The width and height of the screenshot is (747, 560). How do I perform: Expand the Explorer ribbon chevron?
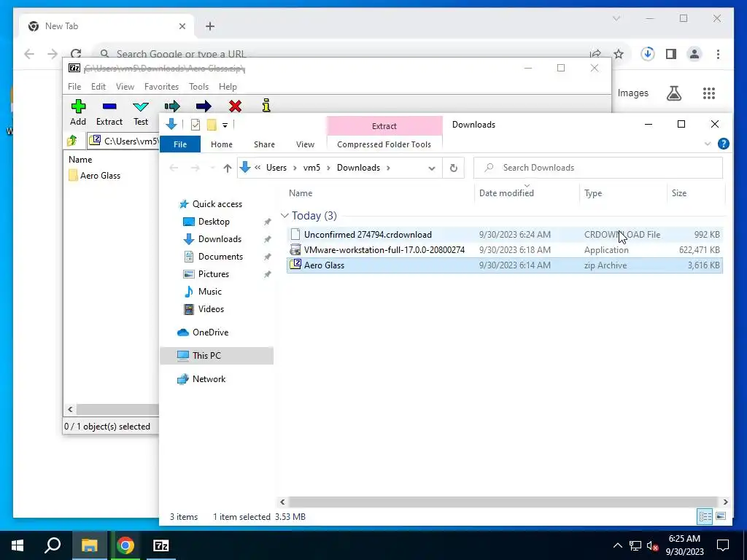click(x=708, y=144)
